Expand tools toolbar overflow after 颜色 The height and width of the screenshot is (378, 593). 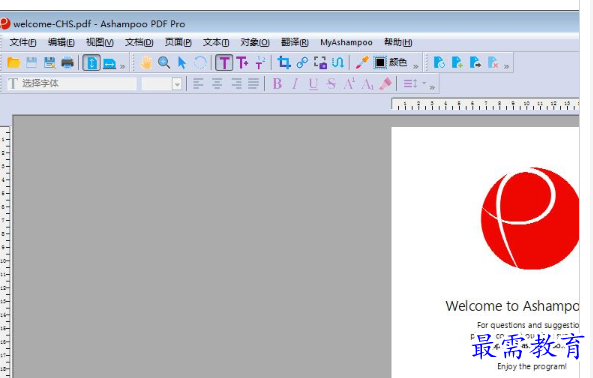(x=416, y=67)
